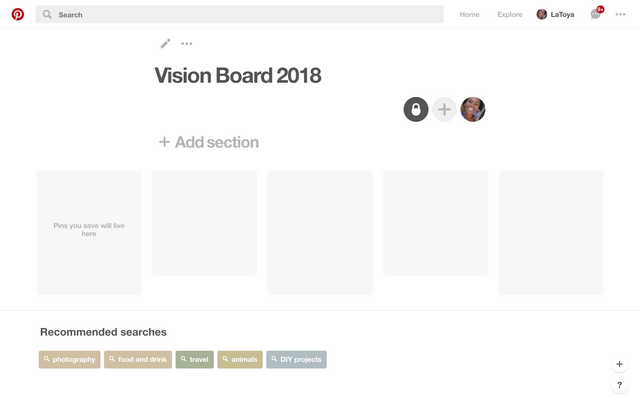640x400 pixels.
Task: Open the board options ellipsis menu
Action: tap(187, 44)
